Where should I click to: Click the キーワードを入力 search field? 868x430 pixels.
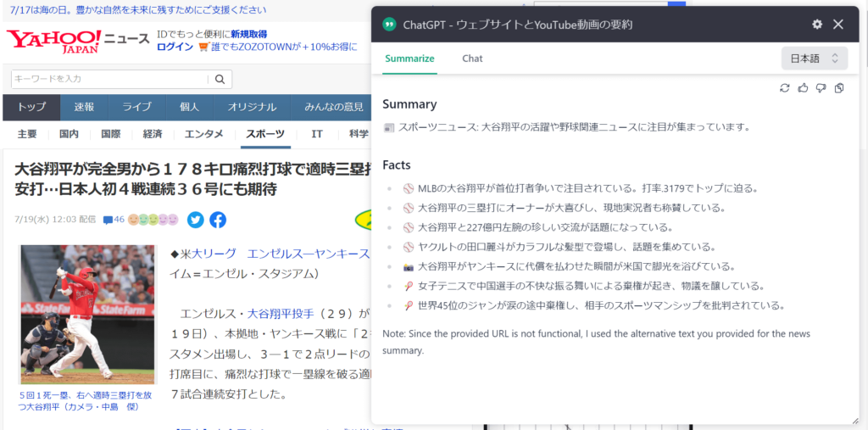[108, 79]
